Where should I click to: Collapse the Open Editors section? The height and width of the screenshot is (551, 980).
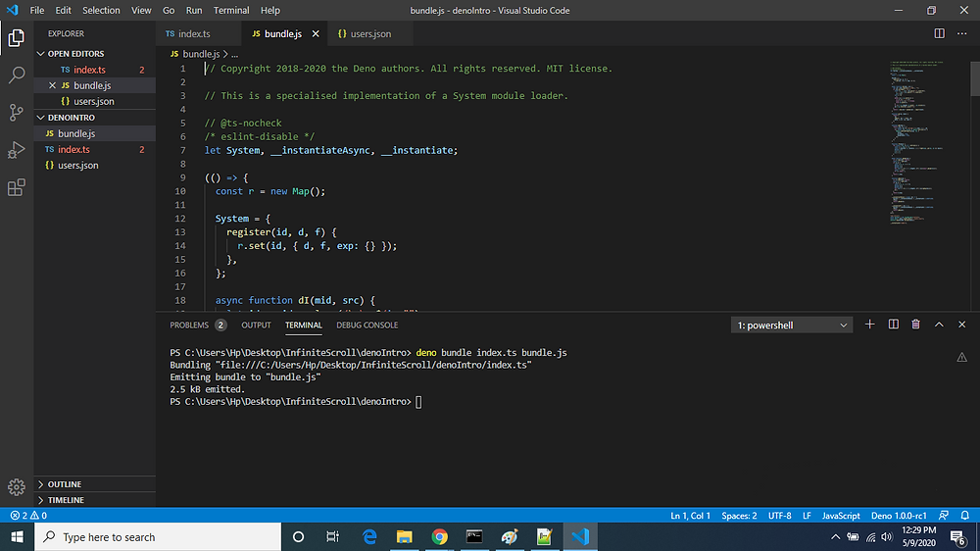[x=94, y=54]
